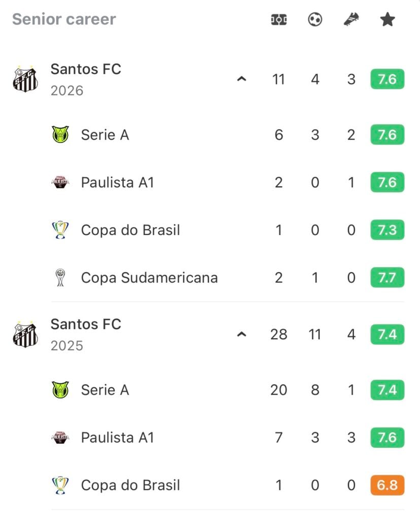Click the green 7.7 rating badge
420x520 pixels.
pos(387,278)
